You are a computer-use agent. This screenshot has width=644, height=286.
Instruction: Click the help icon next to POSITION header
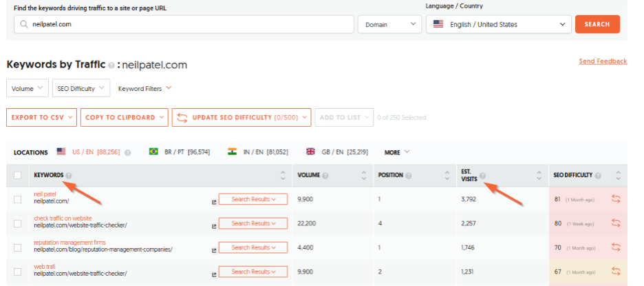(409, 175)
